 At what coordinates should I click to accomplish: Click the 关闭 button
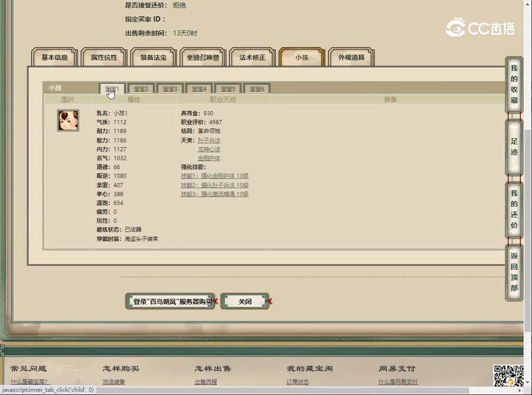[245, 301]
